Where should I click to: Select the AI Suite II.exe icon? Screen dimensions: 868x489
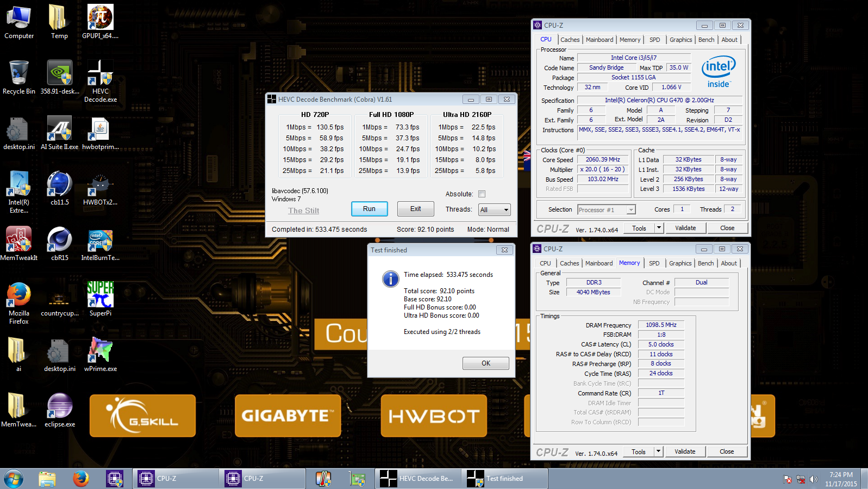[x=60, y=133]
